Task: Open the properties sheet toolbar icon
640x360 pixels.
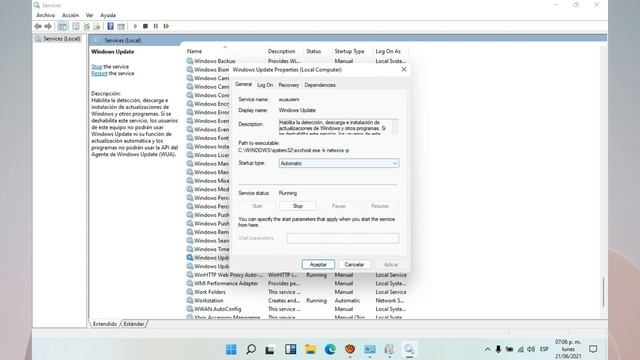Action: click(x=76, y=26)
